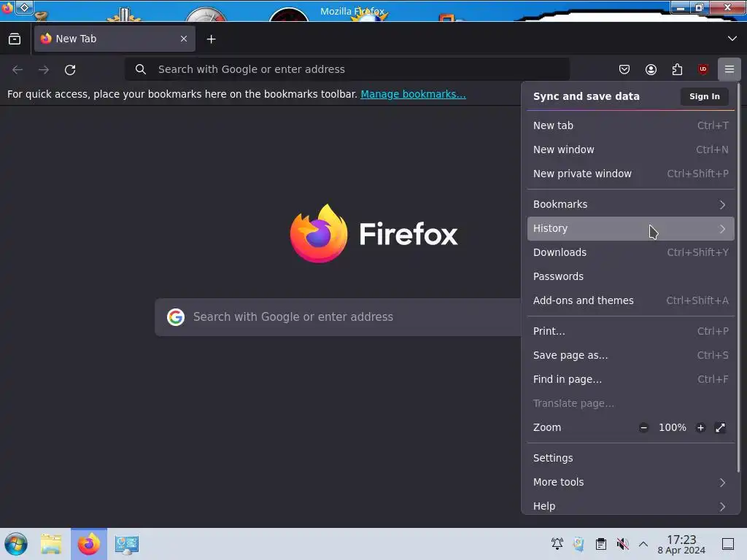Open the system settings taskbar icon
The height and width of the screenshot is (560, 747).
[x=127, y=544]
